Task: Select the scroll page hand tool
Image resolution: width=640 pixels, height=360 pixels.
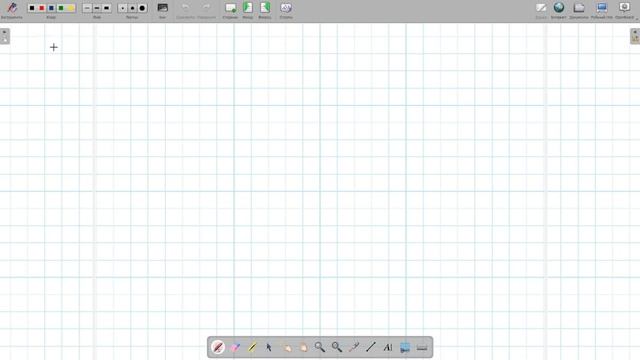Action: click(x=303, y=347)
